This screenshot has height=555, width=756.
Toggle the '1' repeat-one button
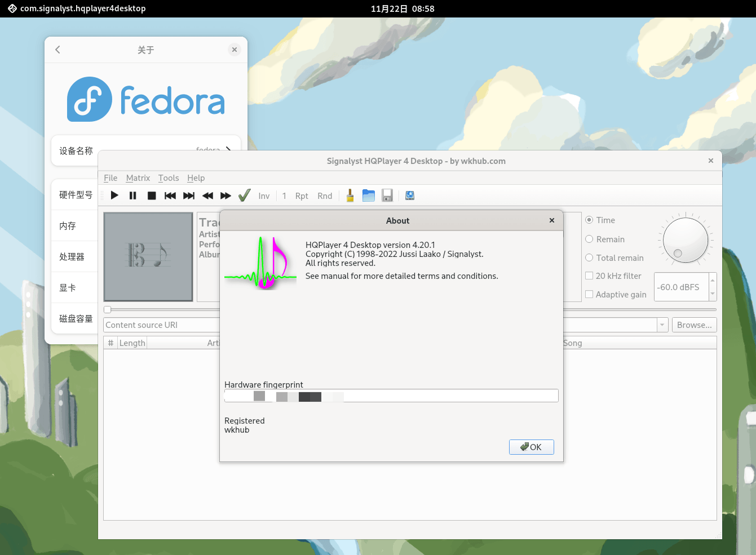[x=284, y=196]
